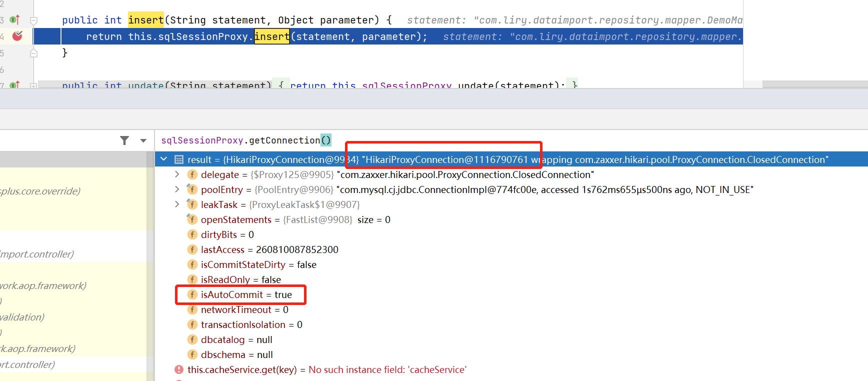Select the lastAccess field icon
This screenshot has width=868, height=381.
[x=192, y=249]
